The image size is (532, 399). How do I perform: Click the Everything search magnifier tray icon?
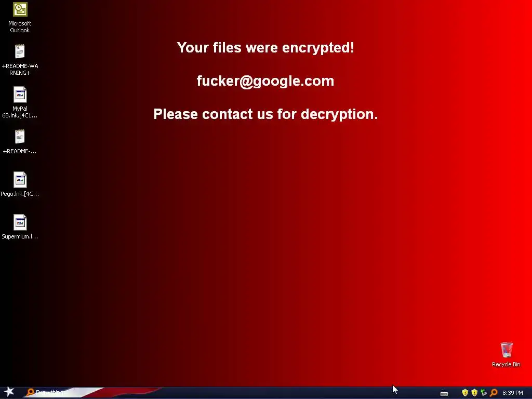pyautogui.click(x=494, y=393)
